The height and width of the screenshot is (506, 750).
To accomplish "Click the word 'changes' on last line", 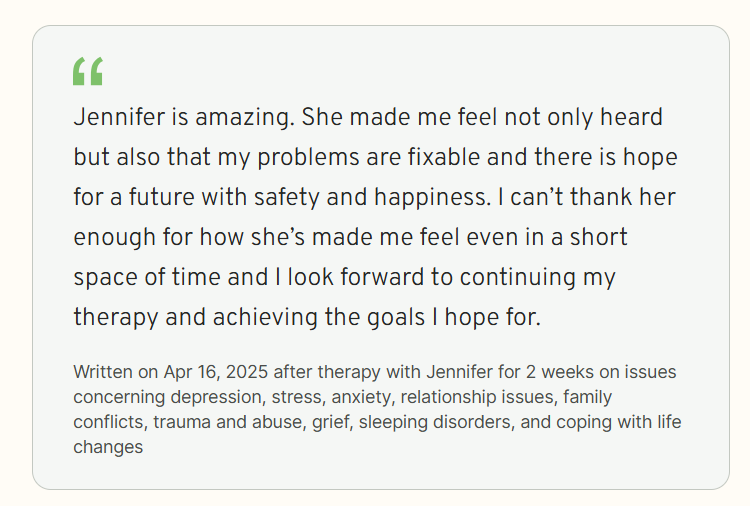I will [x=108, y=447].
